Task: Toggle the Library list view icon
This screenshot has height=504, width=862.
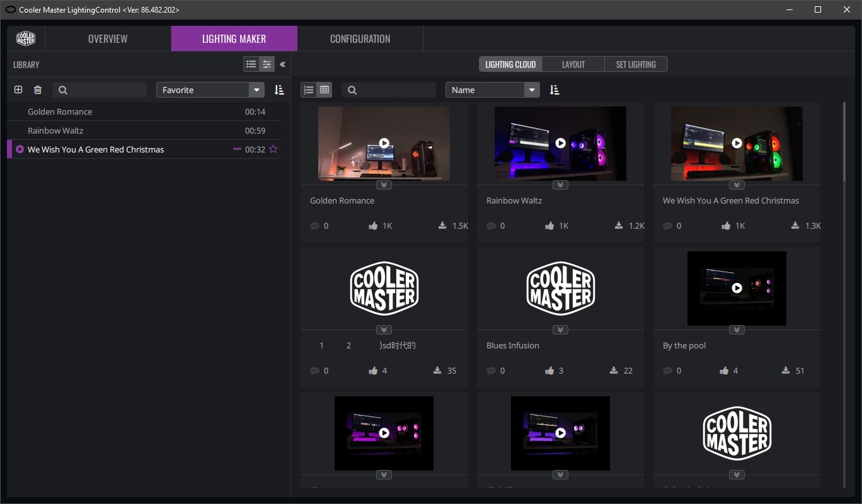Action: pos(251,64)
